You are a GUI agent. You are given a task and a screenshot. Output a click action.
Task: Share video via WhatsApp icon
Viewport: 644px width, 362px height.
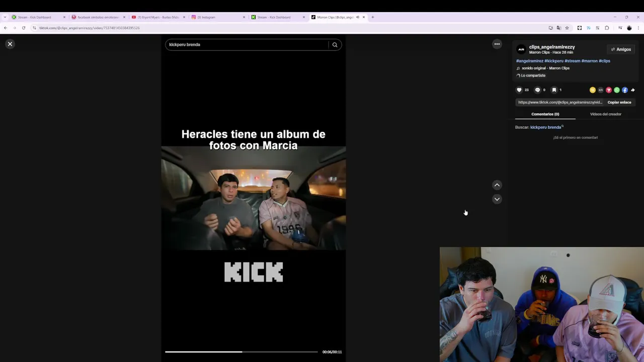tap(617, 90)
